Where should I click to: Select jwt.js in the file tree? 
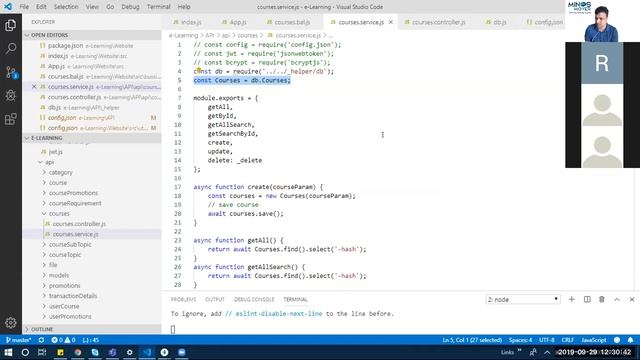pos(56,151)
